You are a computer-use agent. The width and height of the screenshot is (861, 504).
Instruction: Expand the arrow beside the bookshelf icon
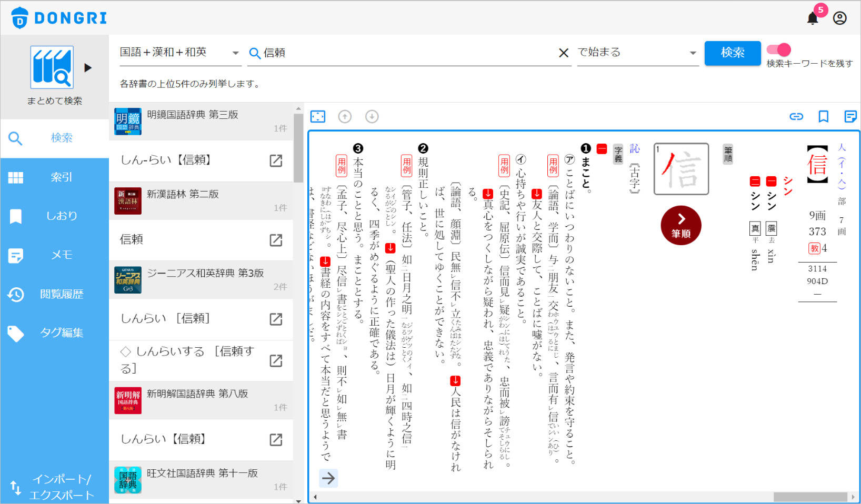tap(88, 67)
